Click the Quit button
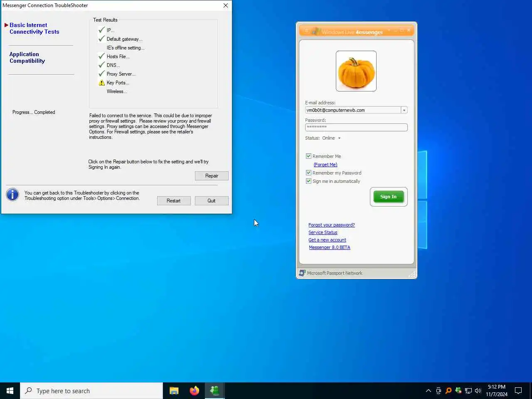The height and width of the screenshot is (399, 532). pyautogui.click(x=212, y=201)
